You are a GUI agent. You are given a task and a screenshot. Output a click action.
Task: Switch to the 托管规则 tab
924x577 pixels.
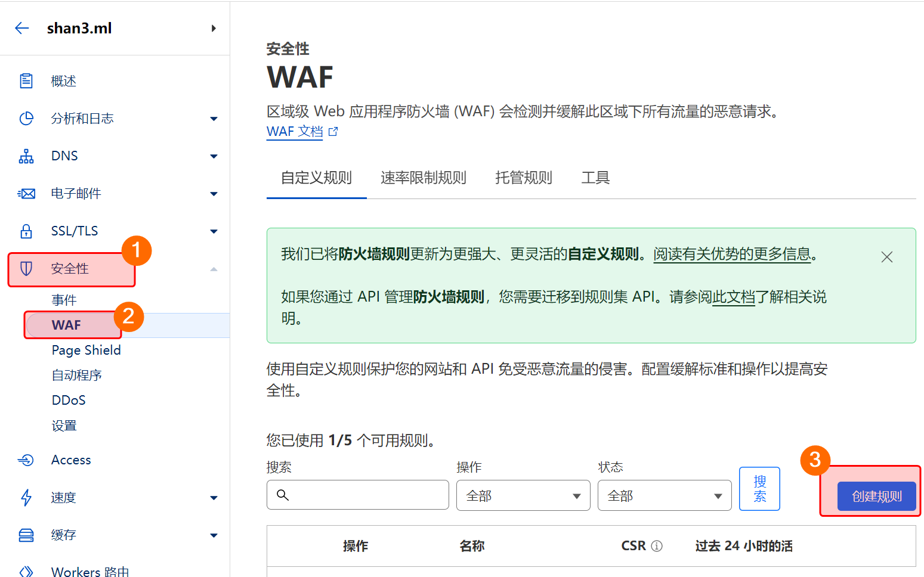(x=523, y=178)
